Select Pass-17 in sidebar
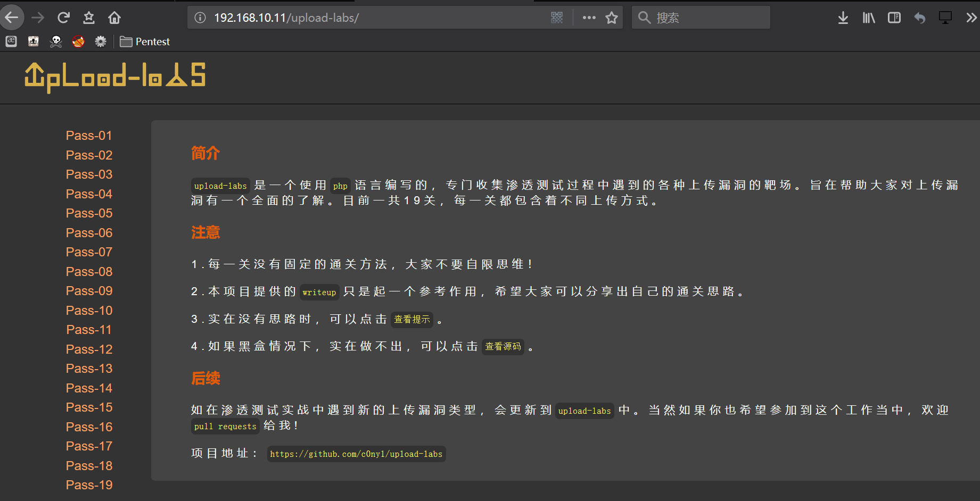Image resolution: width=980 pixels, height=501 pixels. click(x=89, y=446)
